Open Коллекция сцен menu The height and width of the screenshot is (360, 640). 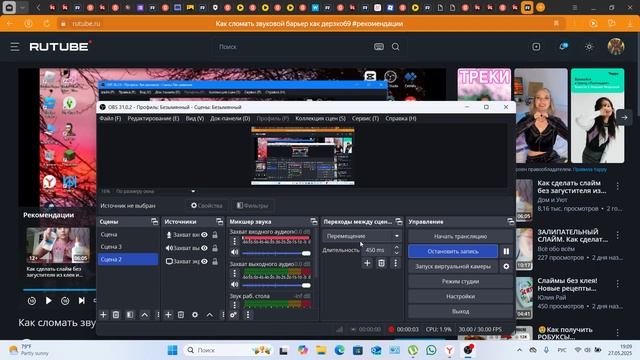coord(320,118)
